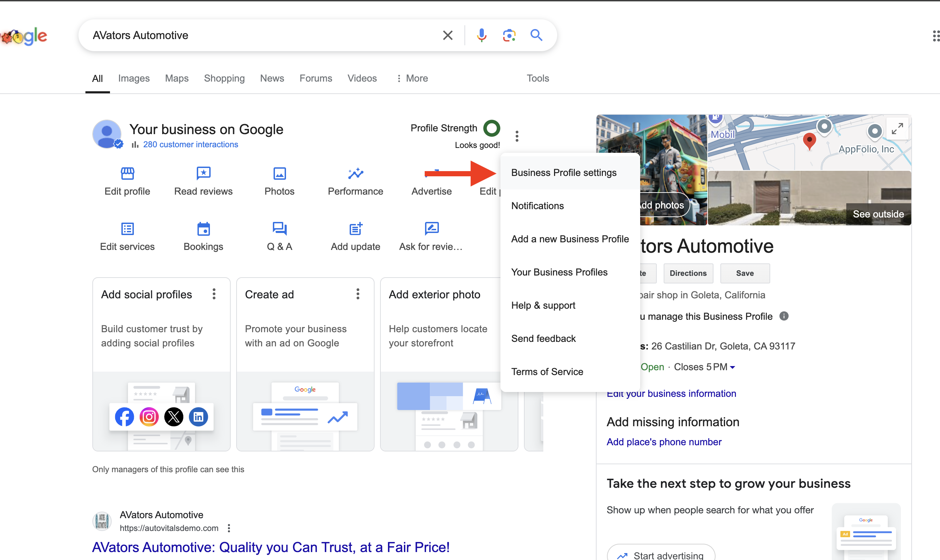Open Terms of Service menu entry
The width and height of the screenshot is (940, 560).
(570, 372)
